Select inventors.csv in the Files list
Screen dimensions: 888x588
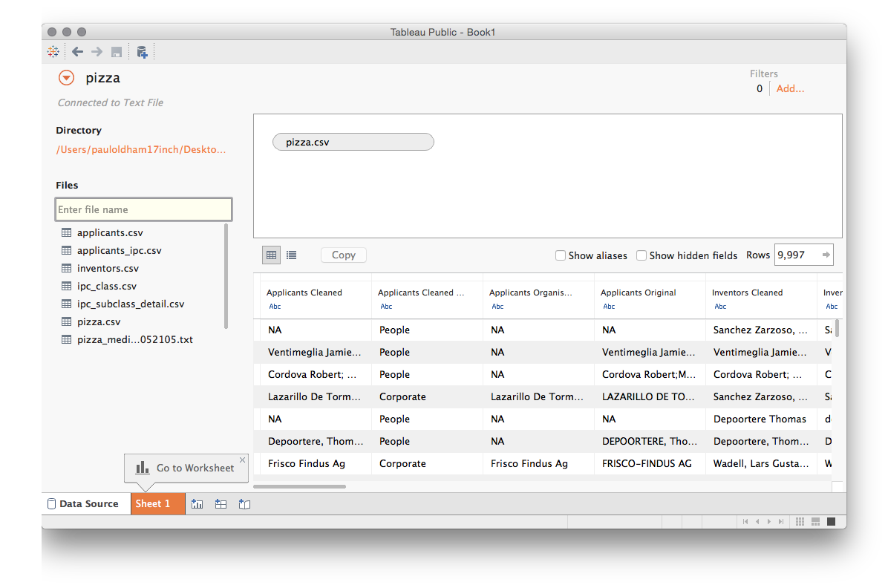108,269
